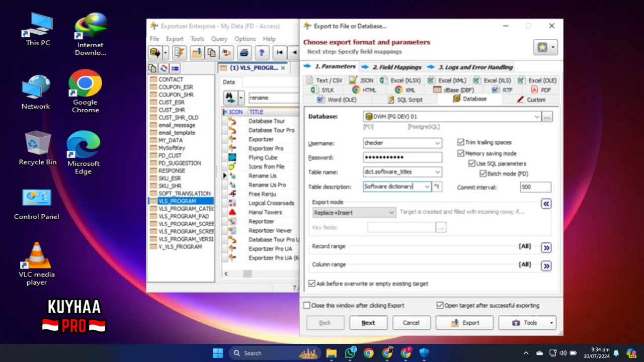Click the Password input field
Viewport: 644px width, 362px height.
(403, 157)
